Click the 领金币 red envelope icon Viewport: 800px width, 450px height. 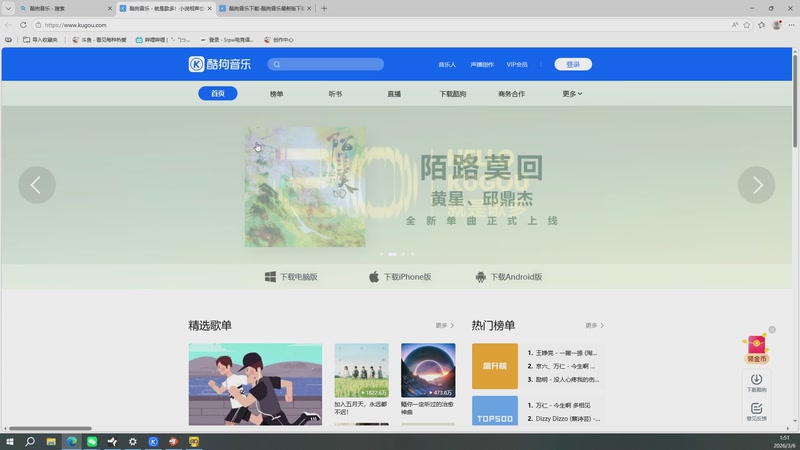pyautogui.click(x=757, y=349)
